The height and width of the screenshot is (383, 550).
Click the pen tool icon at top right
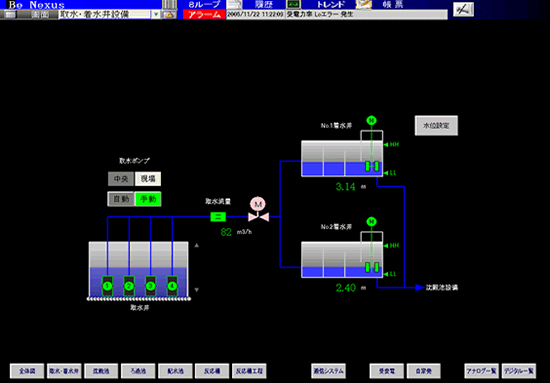463,9
